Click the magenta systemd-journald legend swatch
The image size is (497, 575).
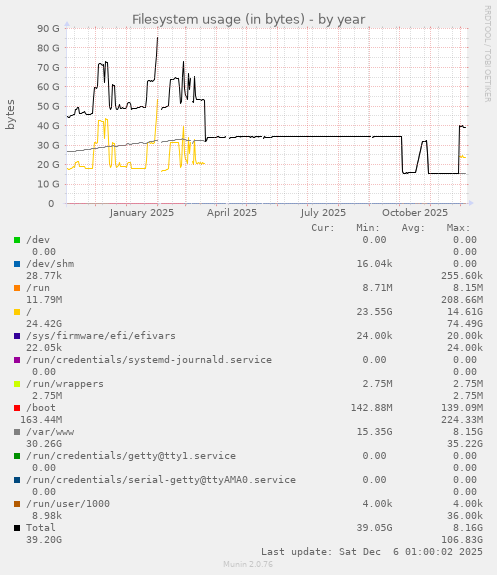(17, 360)
